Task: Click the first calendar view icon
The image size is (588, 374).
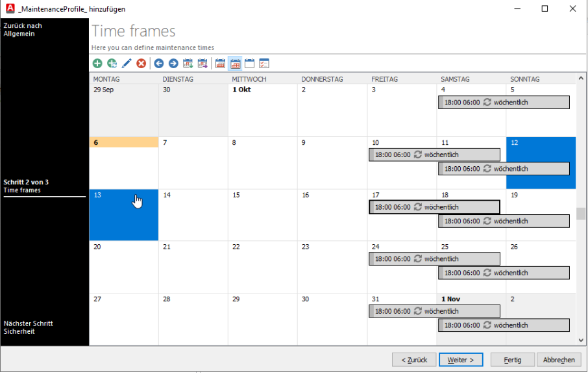Action: pos(220,64)
